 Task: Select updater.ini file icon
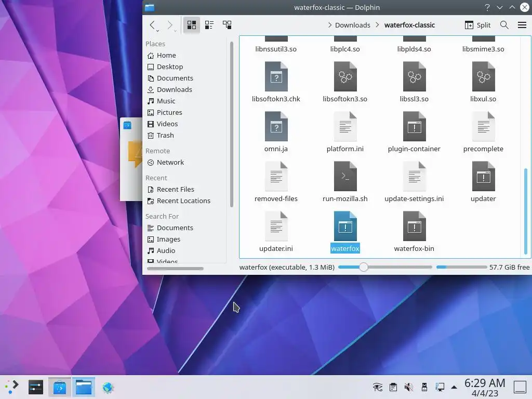point(276,226)
